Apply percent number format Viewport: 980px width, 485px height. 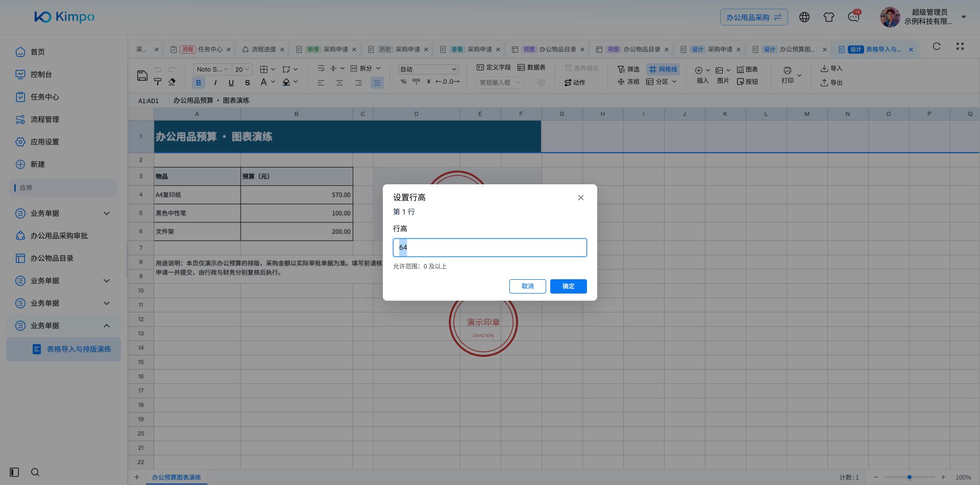point(404,82)
